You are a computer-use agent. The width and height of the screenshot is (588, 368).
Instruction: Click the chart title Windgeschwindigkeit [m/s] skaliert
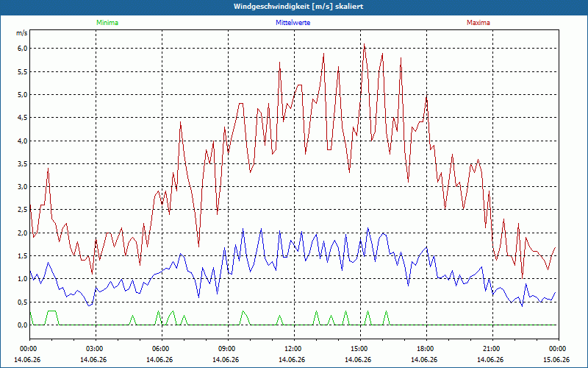[298, 7]
